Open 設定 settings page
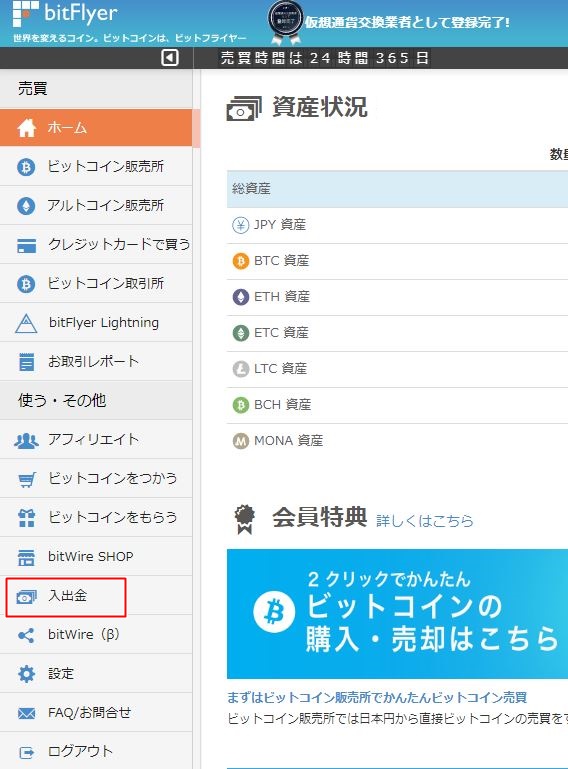The width and height of the screenshot is (568, 769). click(x=96, y=673)
